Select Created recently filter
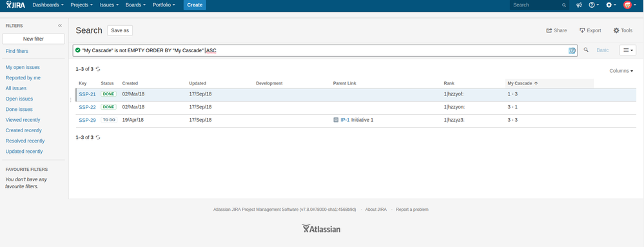This screenshot has height=247, width=644. (23, 130)
